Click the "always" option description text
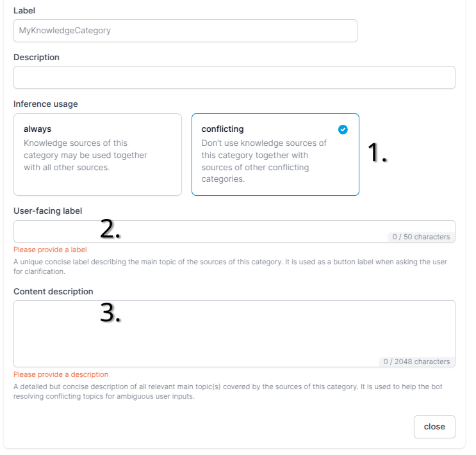 pyautogui.click(x=85, y=155)
